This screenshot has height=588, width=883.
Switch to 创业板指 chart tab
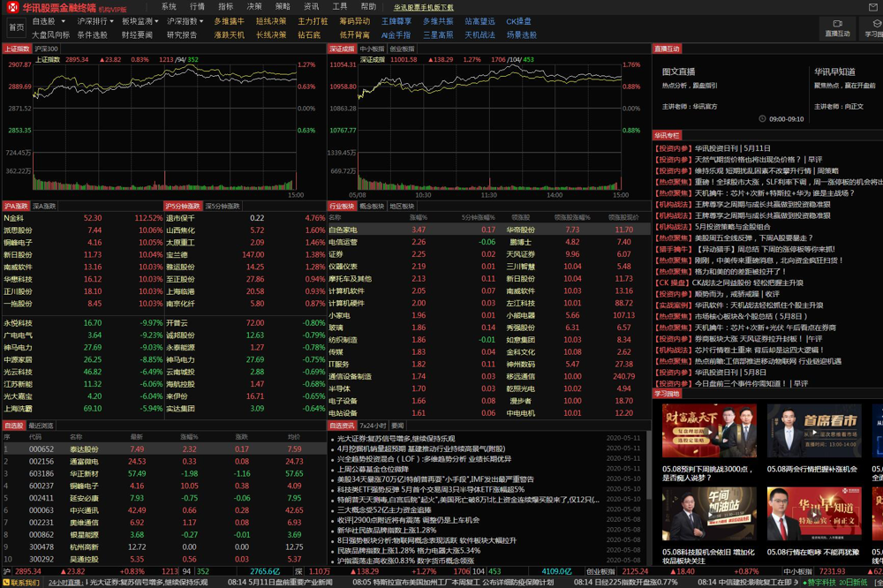402,49
